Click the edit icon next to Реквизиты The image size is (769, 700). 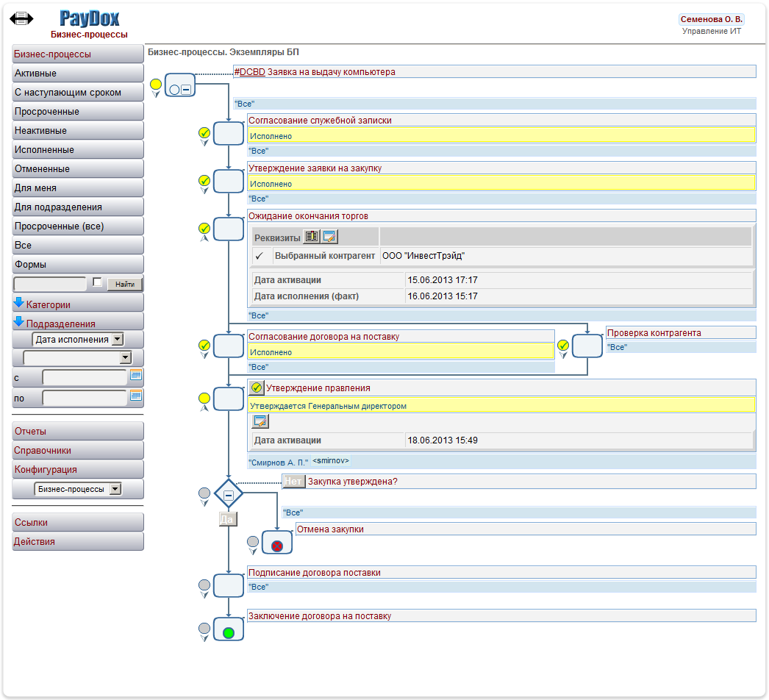tap(329, 236)
